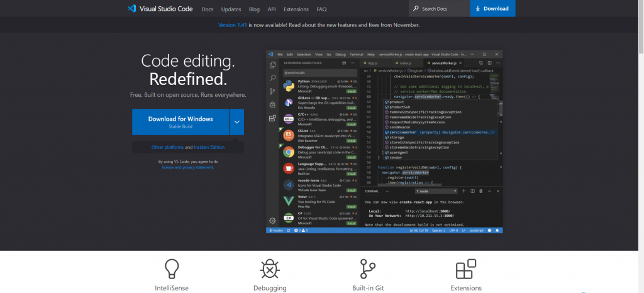The image size is (644, 293).
Task: Click the vscode-icons extension logo
Action: click(x=288, y=185)
